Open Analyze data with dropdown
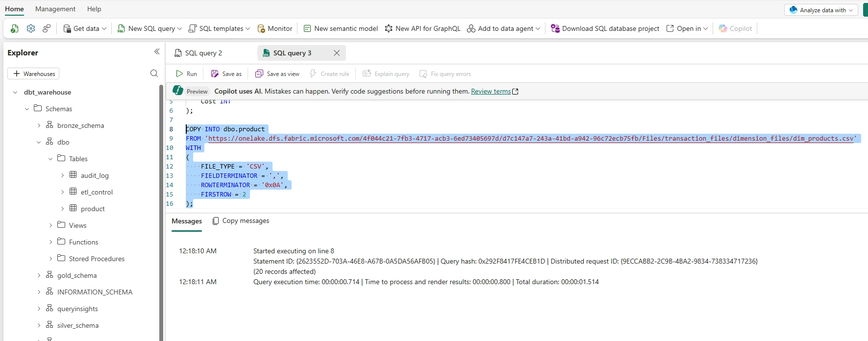This screenshot has height=341, width=868. 821,10
